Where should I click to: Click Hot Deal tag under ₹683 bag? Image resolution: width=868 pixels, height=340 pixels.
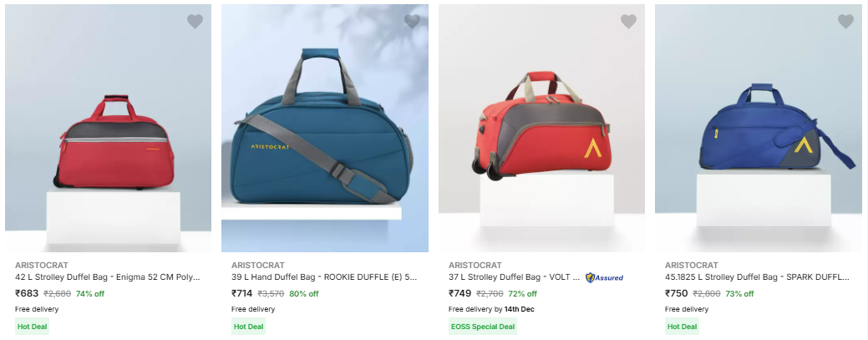pyautogui.click(x=32, y=327)
